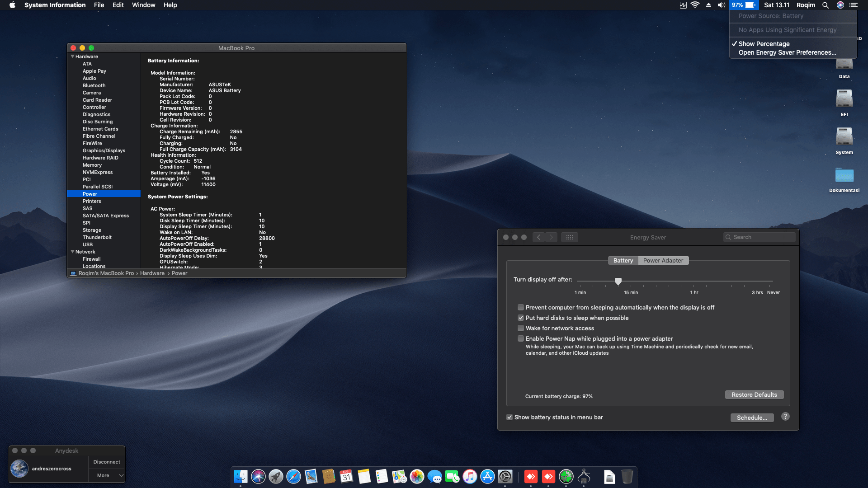Open System Information chip icon in dock
The width and height of the screenshot is (868, 488).
pyautogui.click(x=584, y=476)
